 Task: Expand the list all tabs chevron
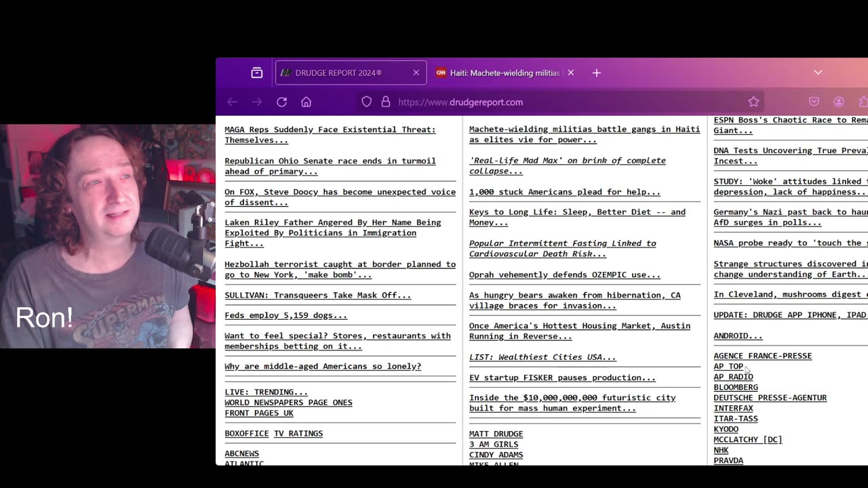(x=818, y=73)
